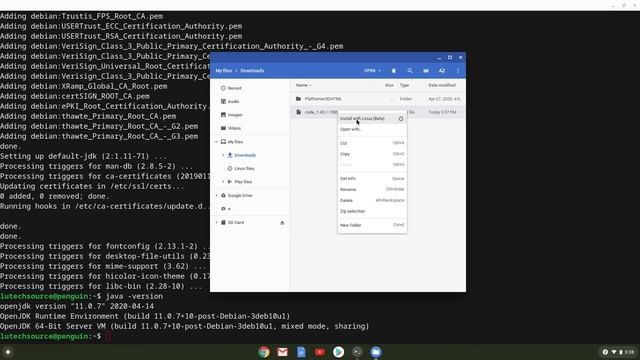This screenshot has height=360, width=640.
Task: Open the AZ sort options
Action: [442, 71]
